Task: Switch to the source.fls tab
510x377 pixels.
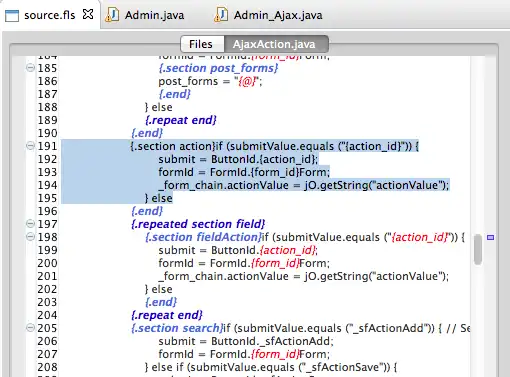Action: (x=49, y=15)
